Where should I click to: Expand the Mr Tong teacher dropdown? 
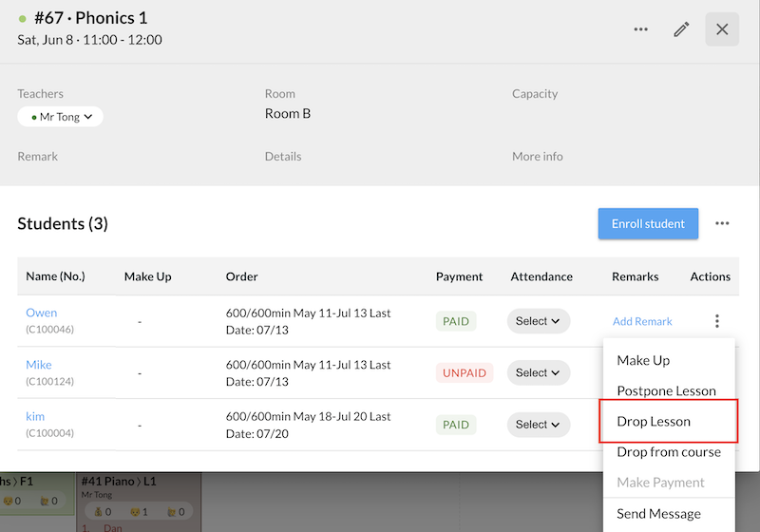point(61,117)
